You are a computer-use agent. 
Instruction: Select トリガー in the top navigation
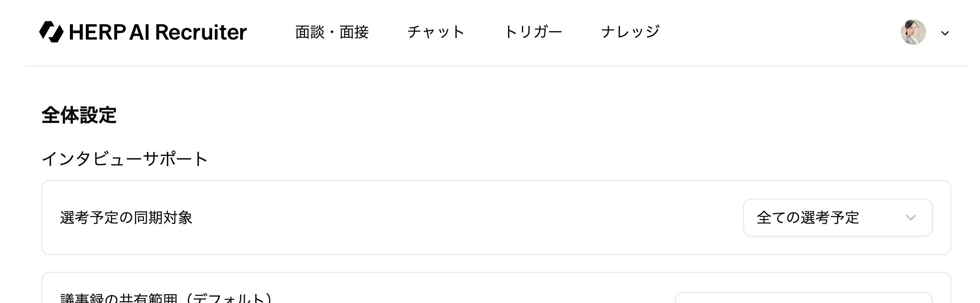tap(533, 32)
